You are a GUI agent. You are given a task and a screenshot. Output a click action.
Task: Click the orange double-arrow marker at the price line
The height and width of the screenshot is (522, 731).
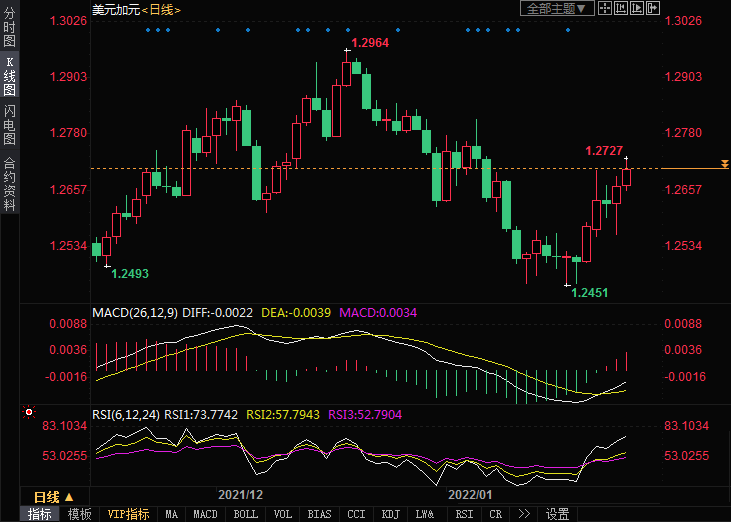pyautogui.click(x=724, y=163)
